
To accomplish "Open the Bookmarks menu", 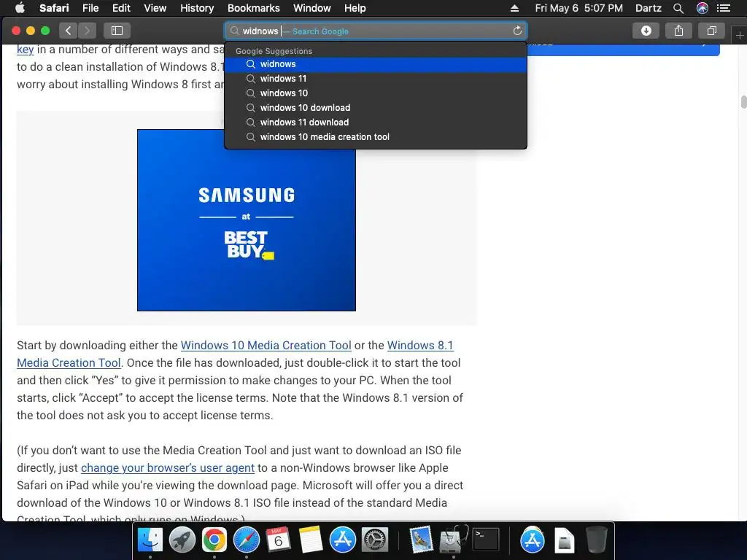I will pyautogui.click(x=253, y=8).
